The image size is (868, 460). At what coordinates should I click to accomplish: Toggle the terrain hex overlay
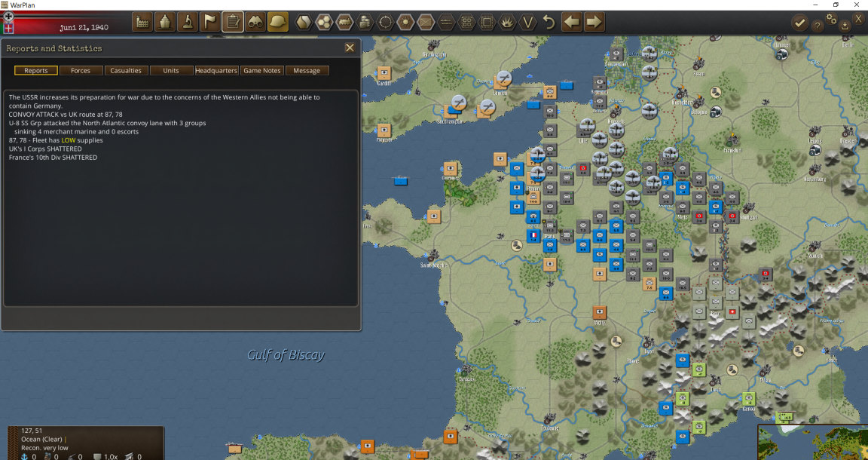304,23
